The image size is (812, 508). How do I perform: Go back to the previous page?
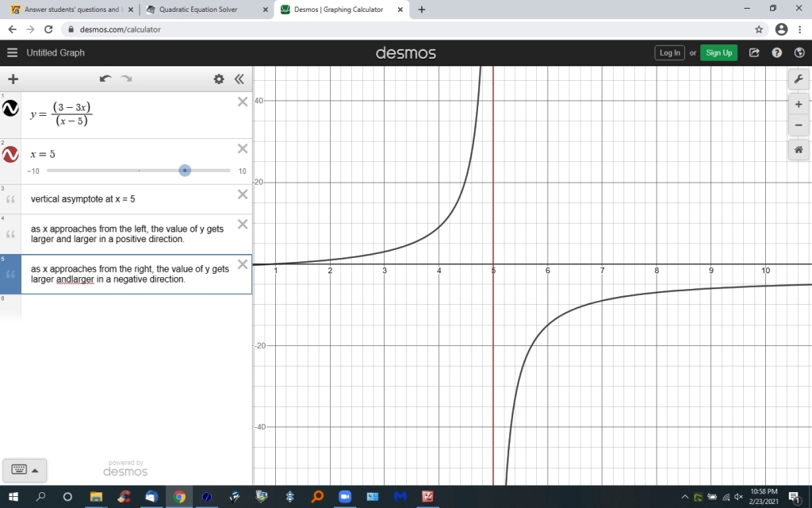[x=12, y=29]
